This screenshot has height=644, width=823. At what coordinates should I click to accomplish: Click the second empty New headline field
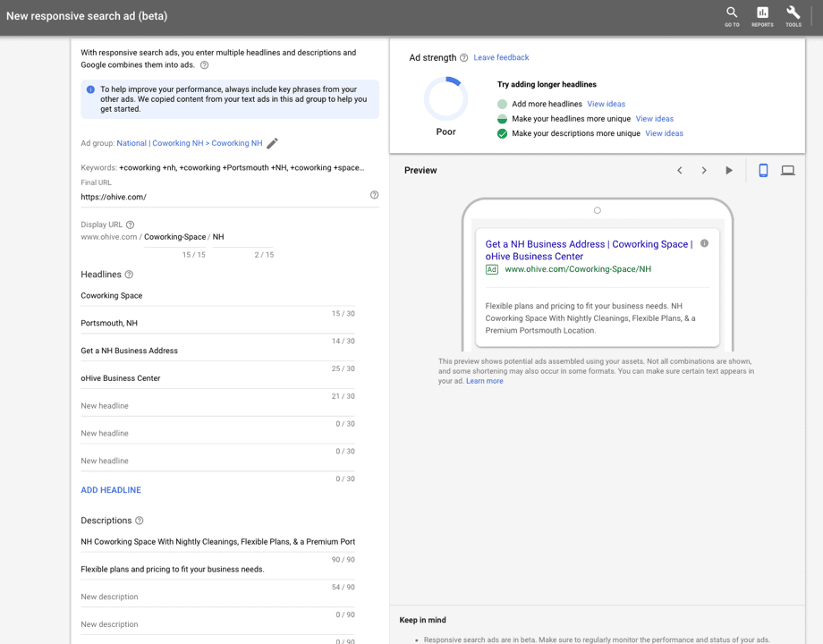coord(217,434)
